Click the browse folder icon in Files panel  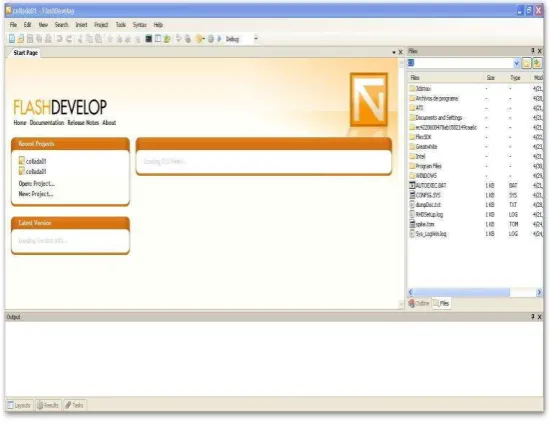[x=527, y=63]
